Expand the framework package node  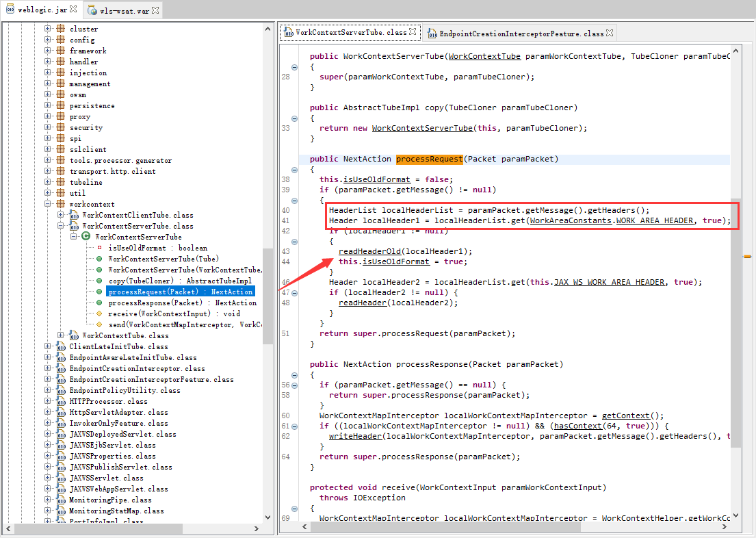(47, 50)
